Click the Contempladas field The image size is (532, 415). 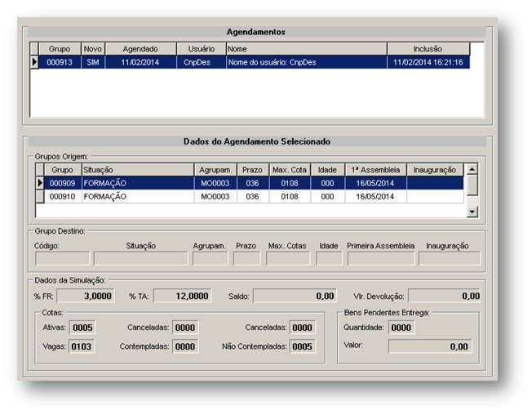coord(185,346)
